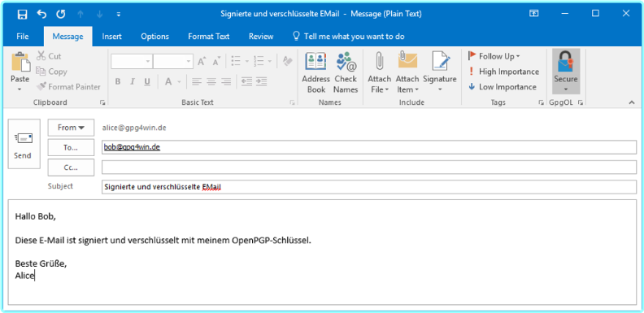The height and width of the screenshot is (313, 644).
Task: Go to previous item arrow
Action: pos(80,14)
